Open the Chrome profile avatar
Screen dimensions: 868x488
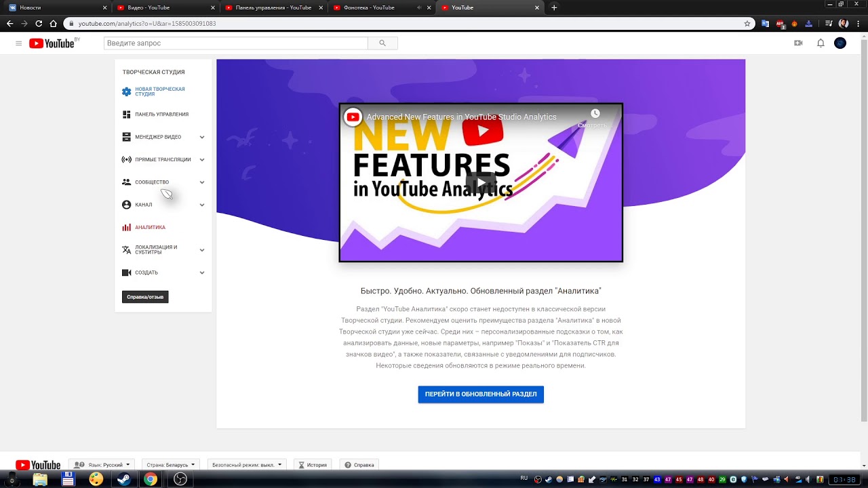click(844, 23)
